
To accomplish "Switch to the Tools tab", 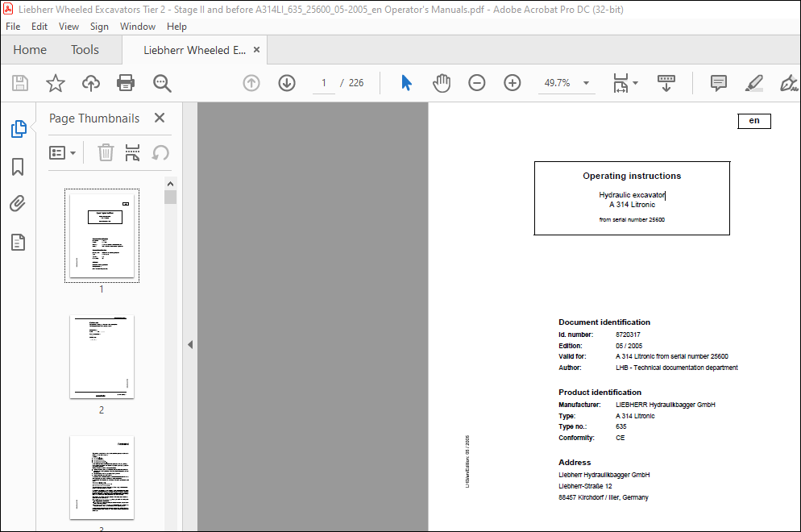I will (x=85, y=49).
